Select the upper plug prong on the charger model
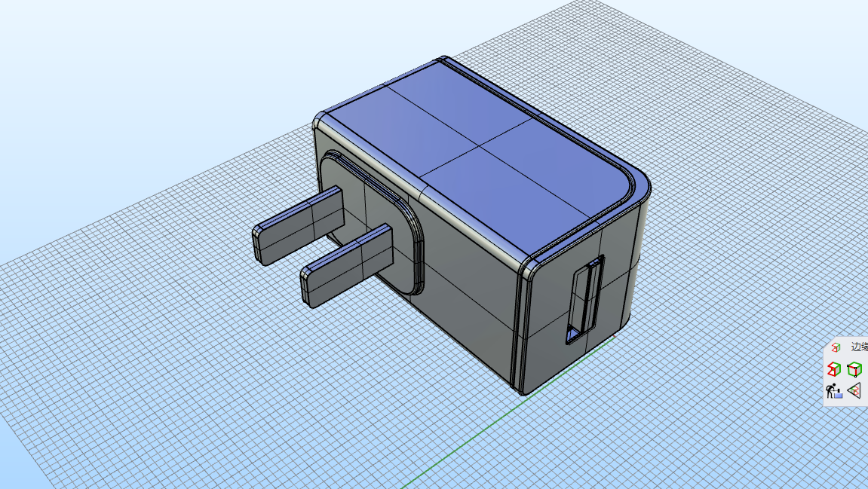This screenshot has width=868, height=489. tap(299, 225)
